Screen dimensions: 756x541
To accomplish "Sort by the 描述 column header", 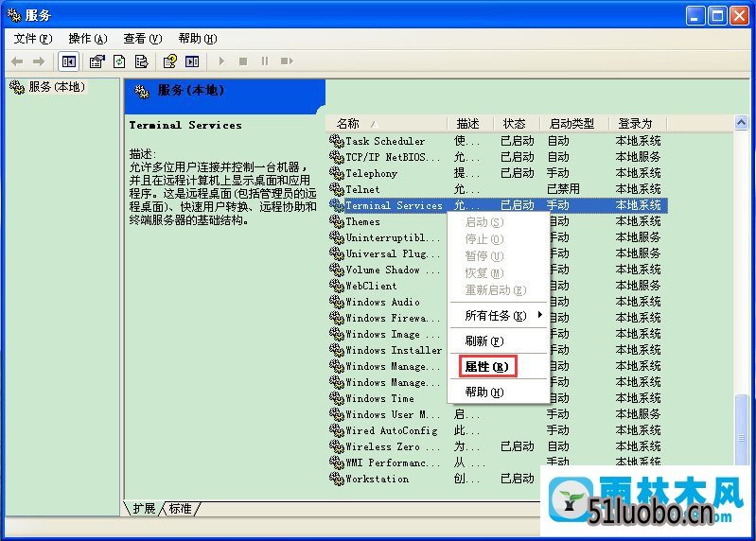I will (x=470, y=124).
